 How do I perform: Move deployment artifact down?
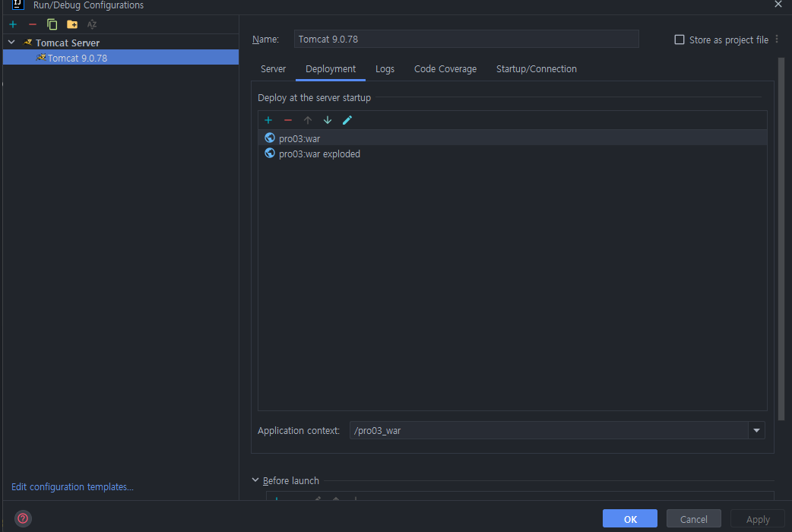328,120
